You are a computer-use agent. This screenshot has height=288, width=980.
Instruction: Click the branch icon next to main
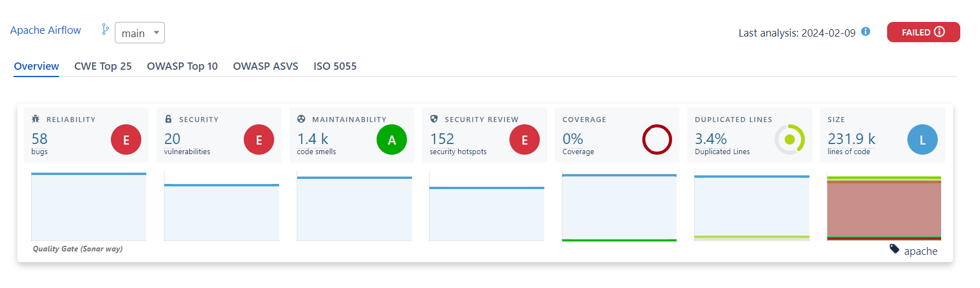pyautogui.click(x=105, y=29)
